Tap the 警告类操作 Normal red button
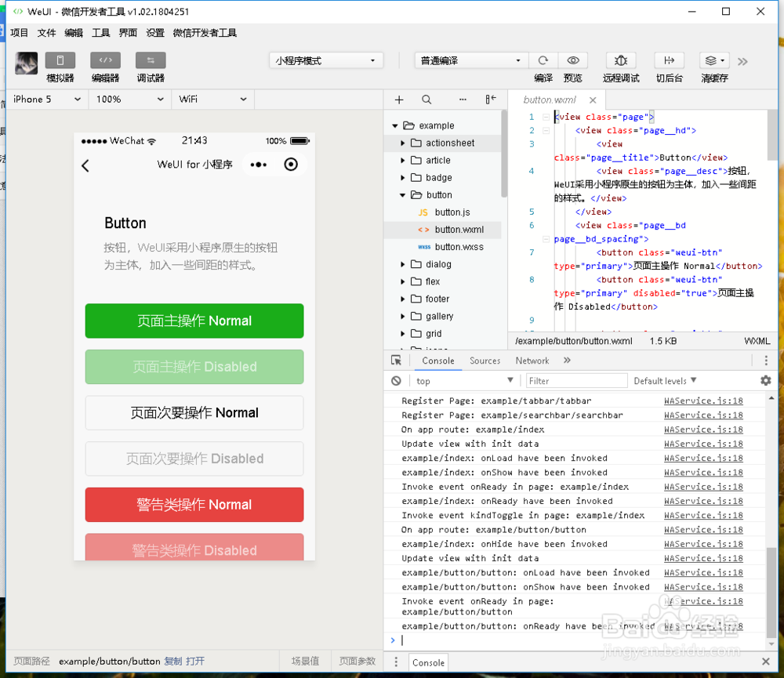This screenshot has width=784, height=678. point(194,505)
